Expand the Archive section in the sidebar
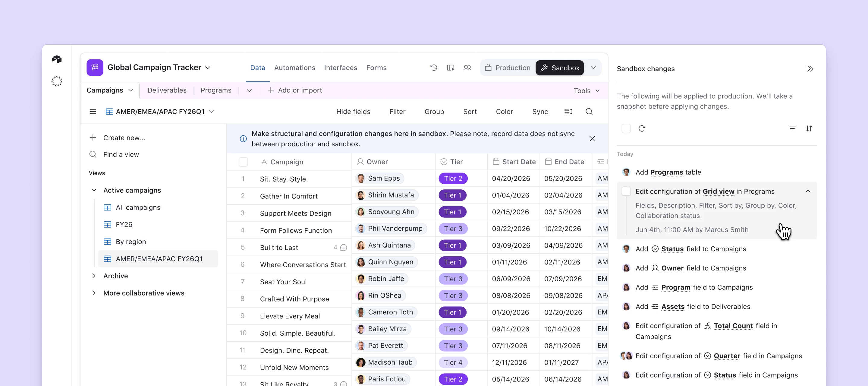This screenshot has height=386, width=868. coord(94,276)
